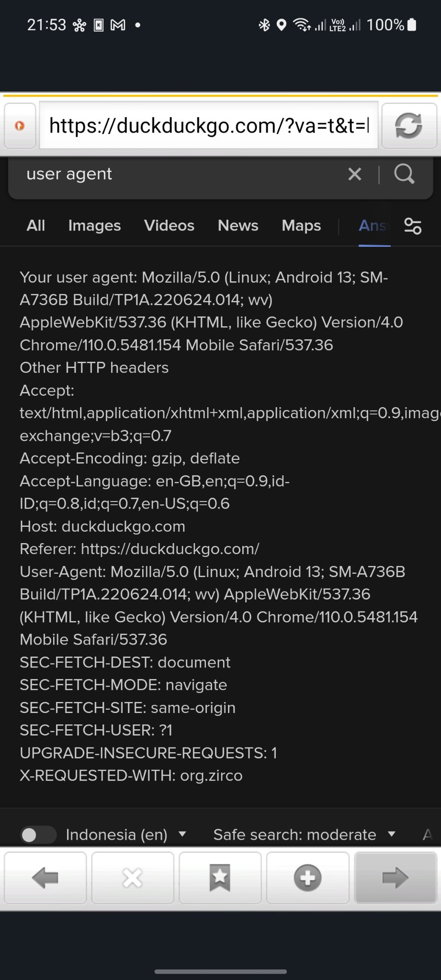The height and width of the screenshot is (980, 441).
Task: Expand the Indonesia (en) region dropdown
Action: pos(126,835)
